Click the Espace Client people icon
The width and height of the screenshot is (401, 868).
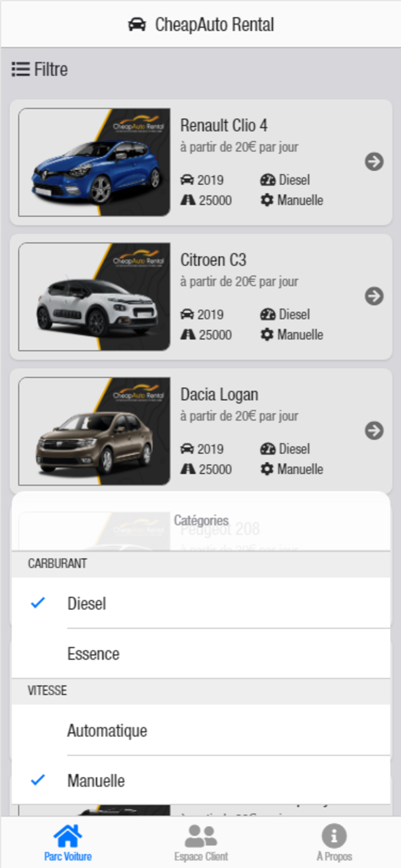201,836
